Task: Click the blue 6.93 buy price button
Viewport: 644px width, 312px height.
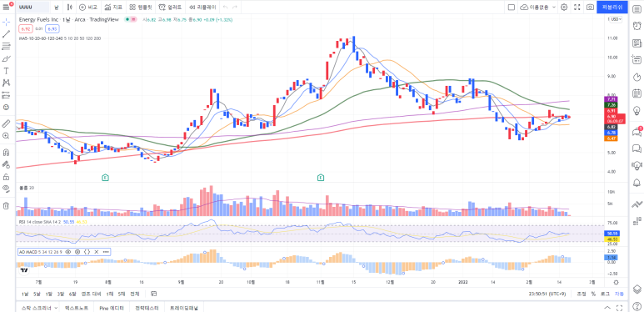Action: pyautogui.click(x=52, y=28)
